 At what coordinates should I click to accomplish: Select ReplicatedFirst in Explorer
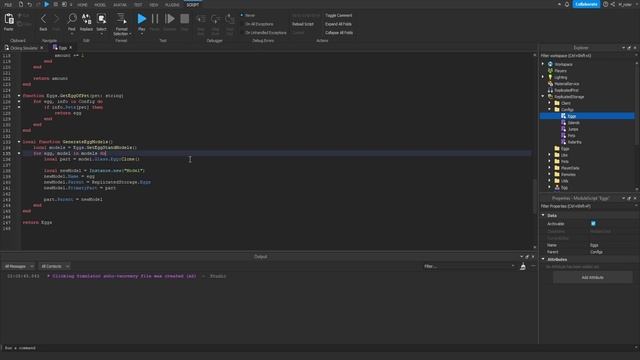(566, 91)
